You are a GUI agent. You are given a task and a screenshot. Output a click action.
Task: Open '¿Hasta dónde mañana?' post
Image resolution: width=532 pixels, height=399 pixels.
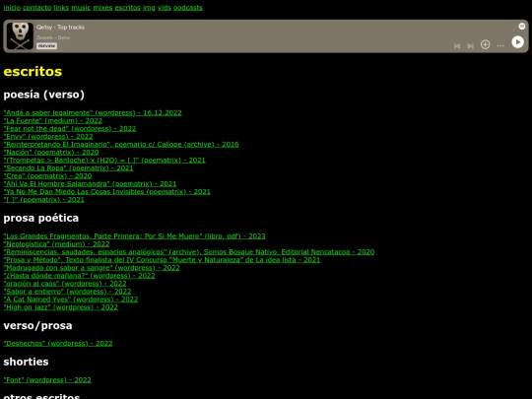tap(79, 276)
